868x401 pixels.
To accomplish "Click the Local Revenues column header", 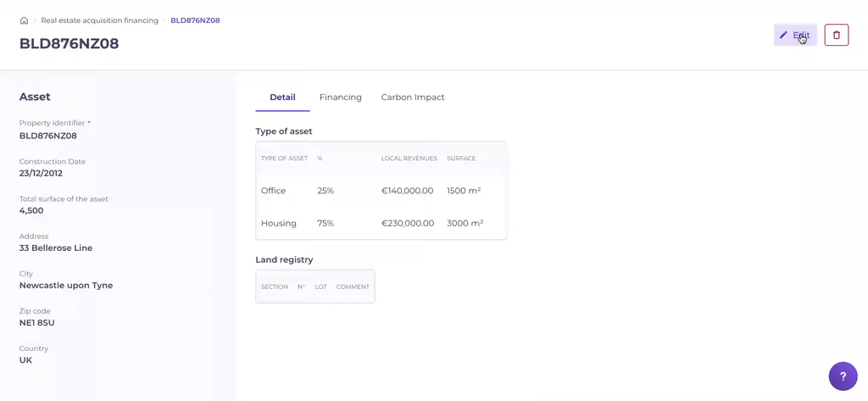I will (409, 159).
